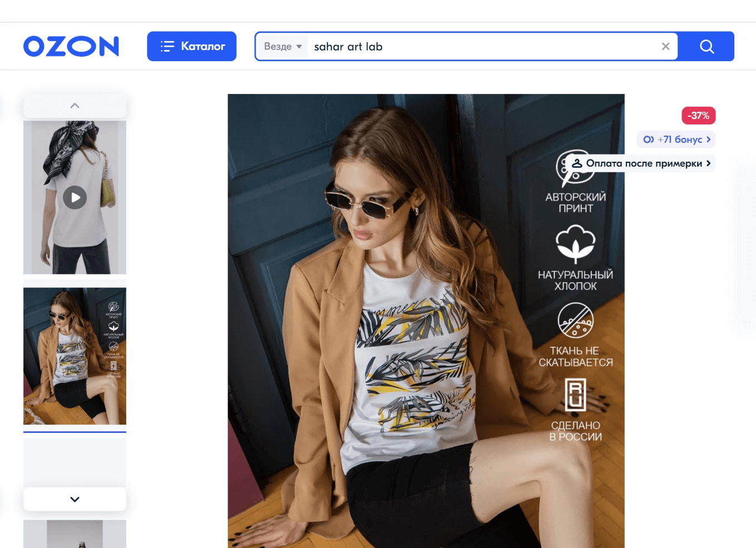Click the -37% discount badge
The width and height of the screenshot is (756, 548).
pyautogui.click(x=698, y=116)
